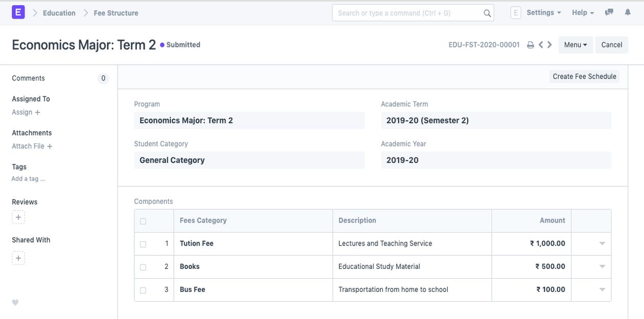Add a review with plus icon
The image size is (644, 319).
(18, 217)
